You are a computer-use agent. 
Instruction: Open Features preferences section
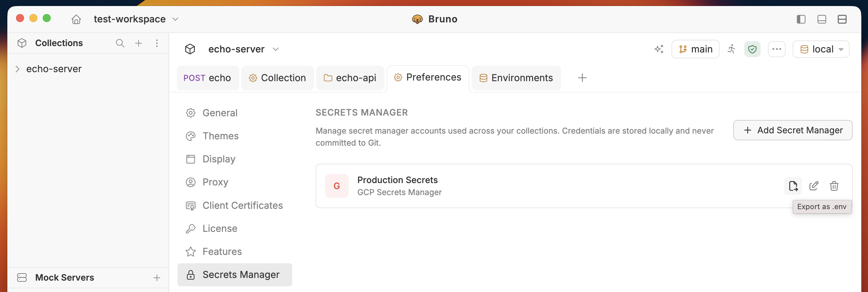click(x=235, y=252)
